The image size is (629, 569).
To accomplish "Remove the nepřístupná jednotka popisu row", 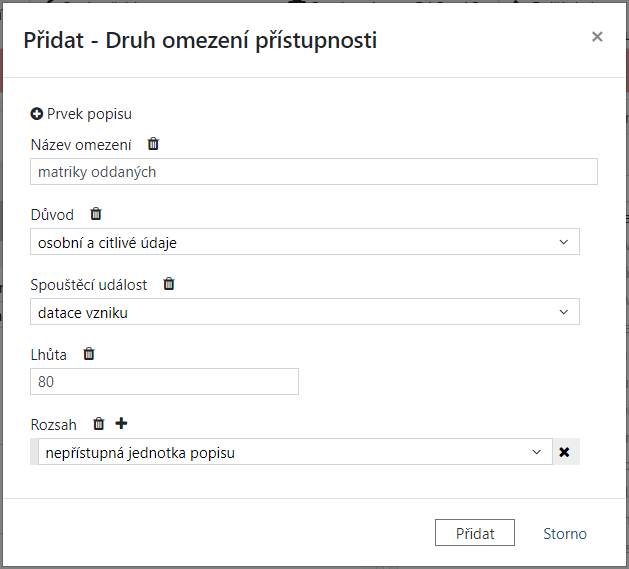I will click(564, 452).
